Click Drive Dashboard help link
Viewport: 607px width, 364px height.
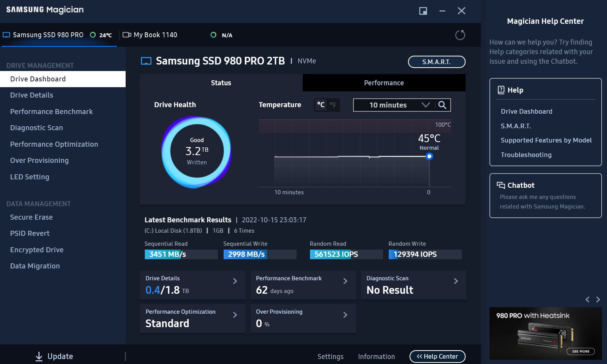[x=526, y=111]
